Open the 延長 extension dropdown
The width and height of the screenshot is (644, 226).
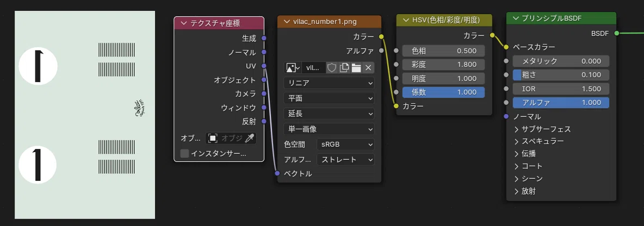click(329, 114)
